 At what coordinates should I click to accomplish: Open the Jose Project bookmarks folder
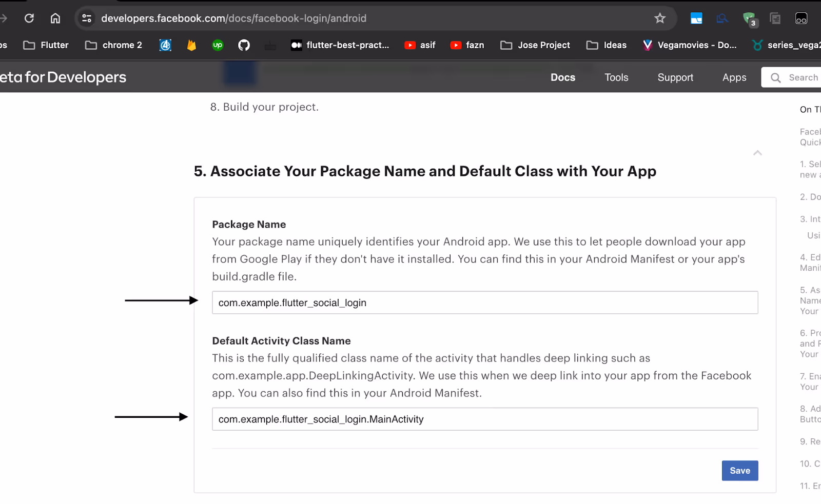[x=535, y=45]
